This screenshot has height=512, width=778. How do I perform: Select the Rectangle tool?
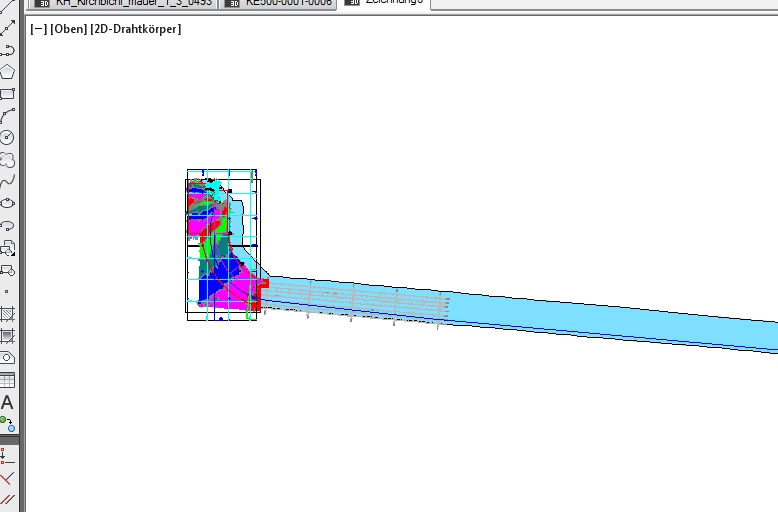point(7,94)
